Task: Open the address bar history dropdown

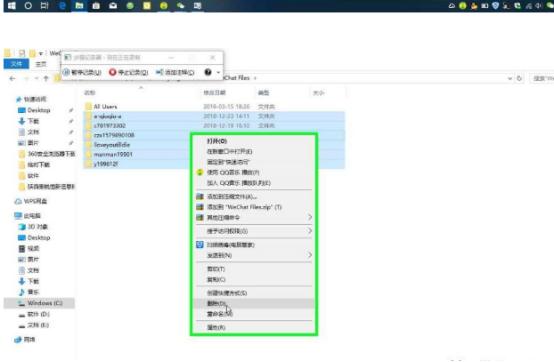Action: click(509, 78)
